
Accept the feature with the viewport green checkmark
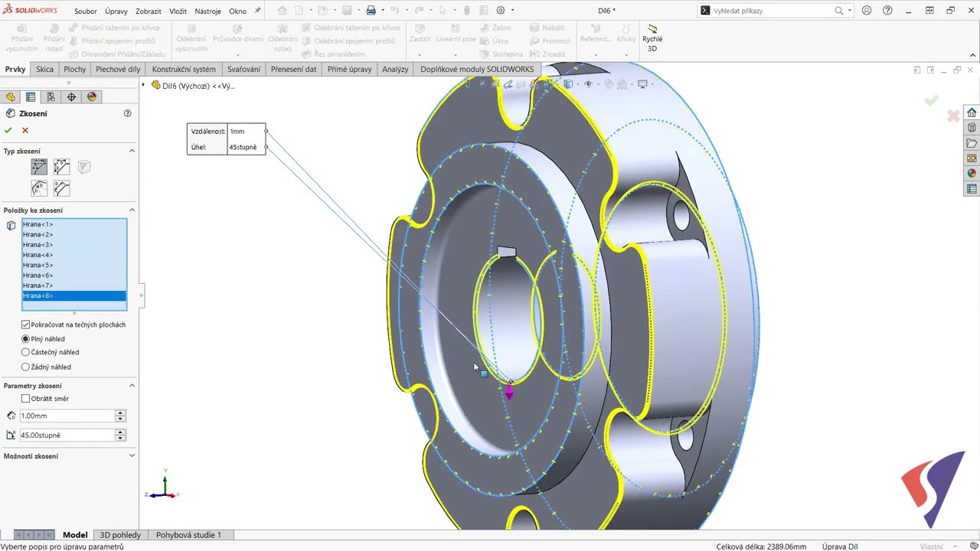(931, 100)
